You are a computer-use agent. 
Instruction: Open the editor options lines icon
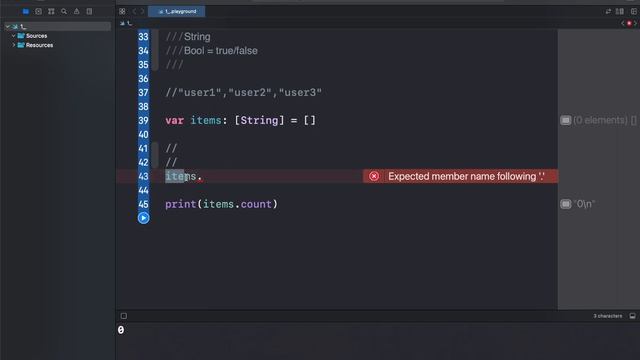point(620,11)
